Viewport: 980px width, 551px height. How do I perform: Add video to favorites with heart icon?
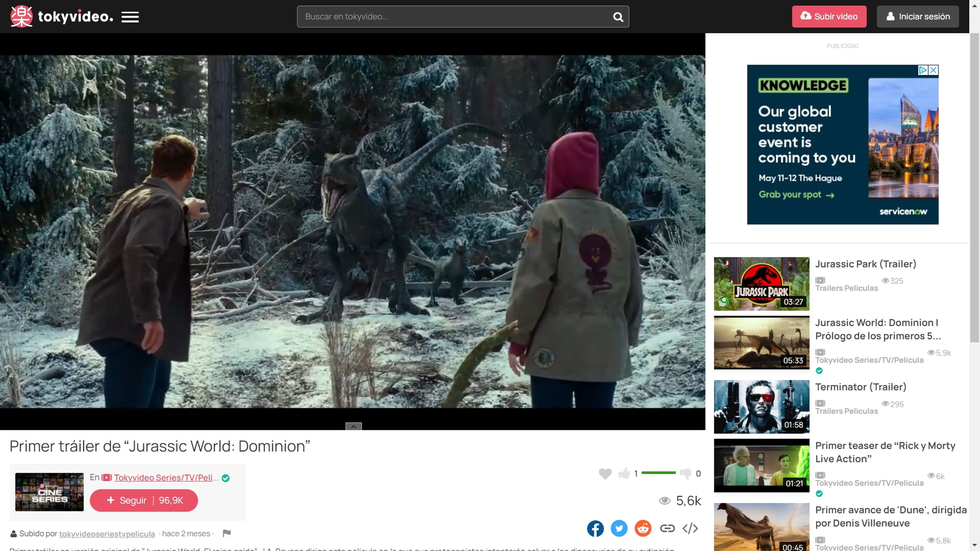point(605,473)
